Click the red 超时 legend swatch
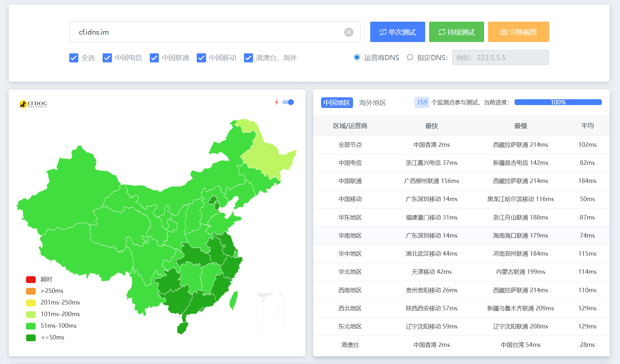Screen dimensions: 620x364 [x=31, y=279]
